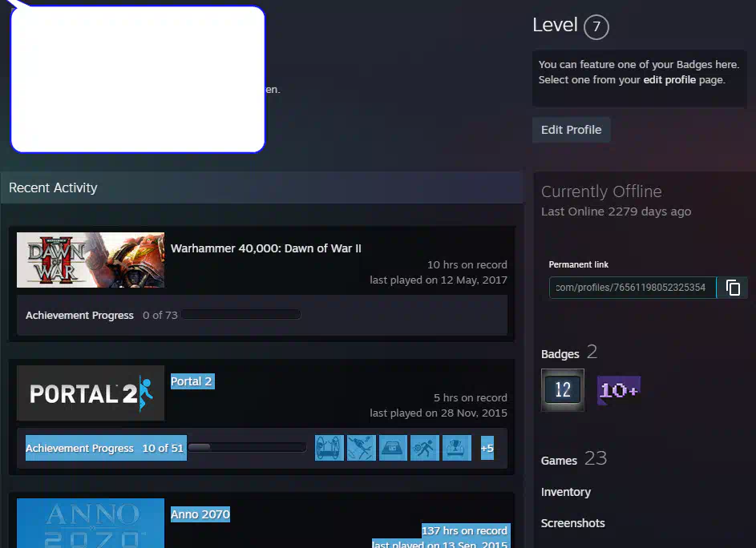Follow the edit profile link in badge text
The height and width of the screenshot is (548, 756).
669,79
